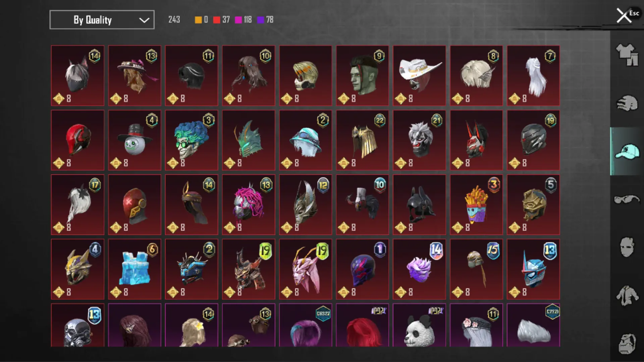Open the outfits category icon in sidebar

pyautogui.click(x=627, y=55)
